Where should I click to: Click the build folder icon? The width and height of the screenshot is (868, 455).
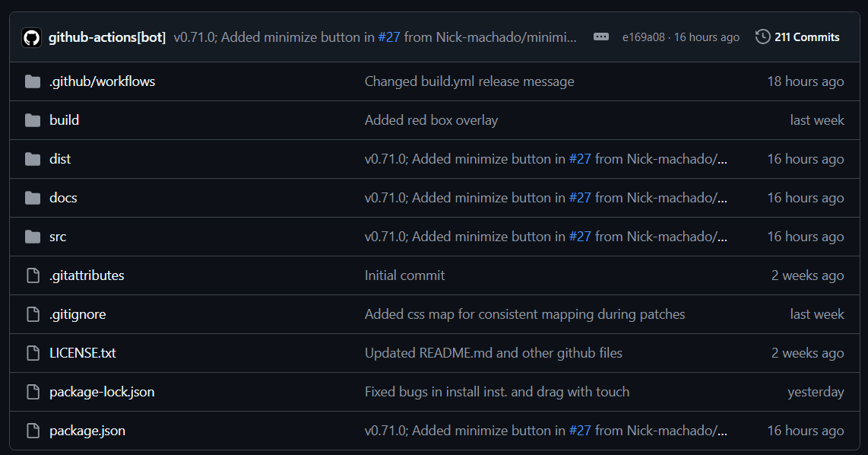(33, 121)
